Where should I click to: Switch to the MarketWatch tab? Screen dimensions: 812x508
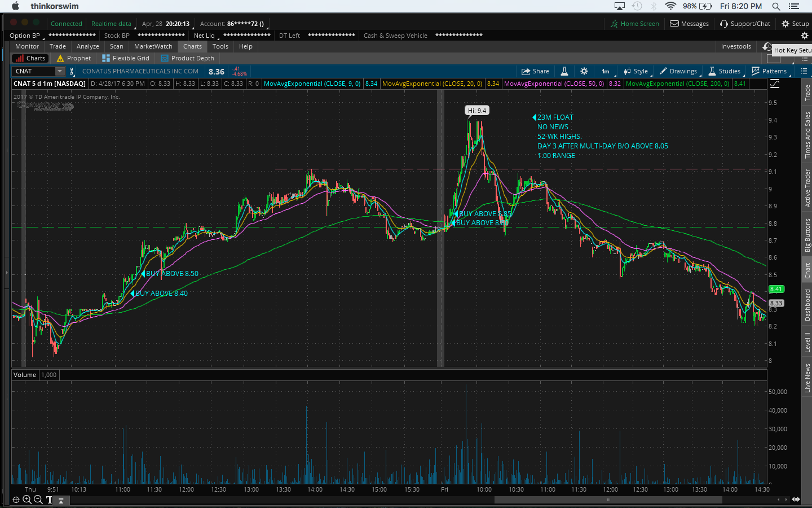pos(153,46)
